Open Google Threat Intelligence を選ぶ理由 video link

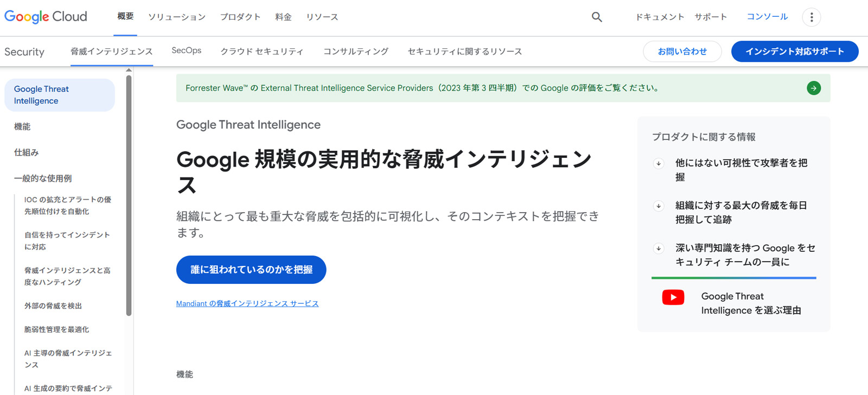pos(751,303)
